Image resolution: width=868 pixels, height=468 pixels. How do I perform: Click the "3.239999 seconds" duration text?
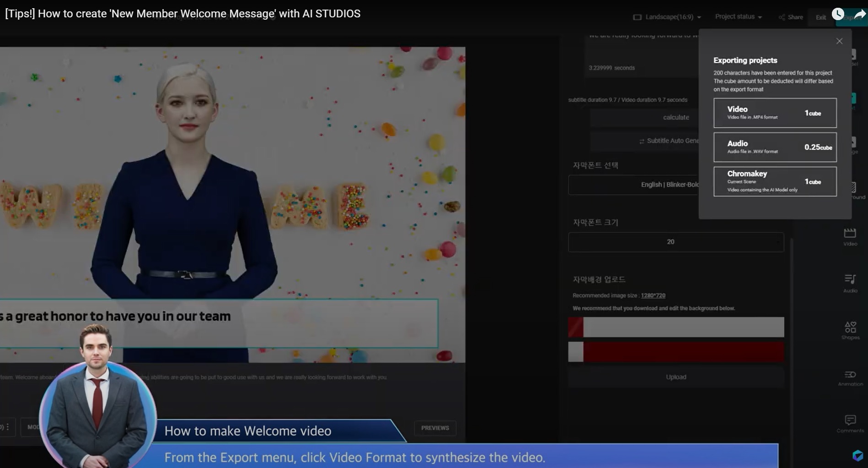[611, 68]
